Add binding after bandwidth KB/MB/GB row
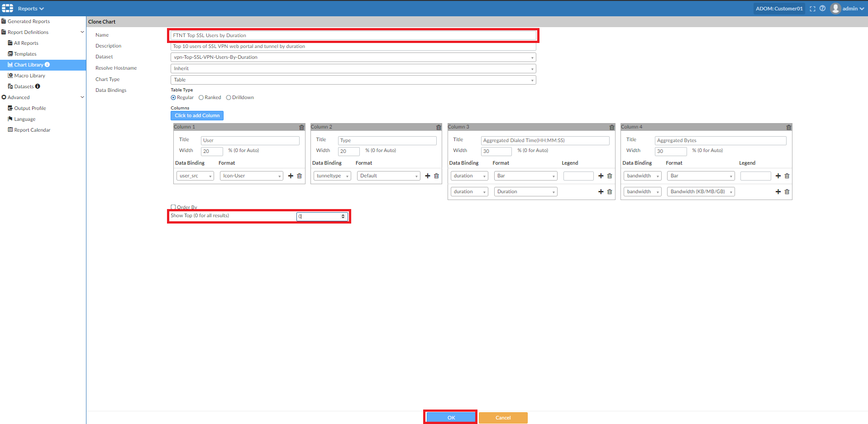 (x=778, y=192)
